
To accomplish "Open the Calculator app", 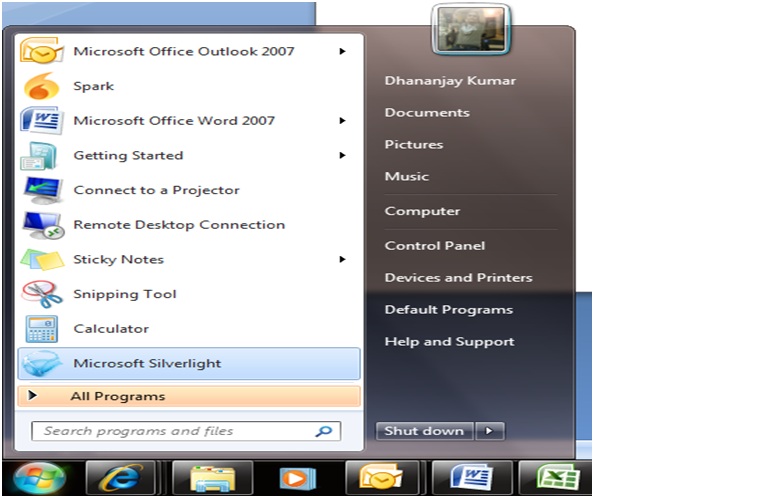I will coord(110,328).
